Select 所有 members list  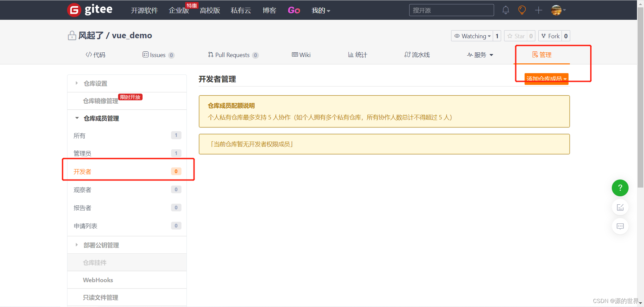pyautogui.click(x=127, y=136)
